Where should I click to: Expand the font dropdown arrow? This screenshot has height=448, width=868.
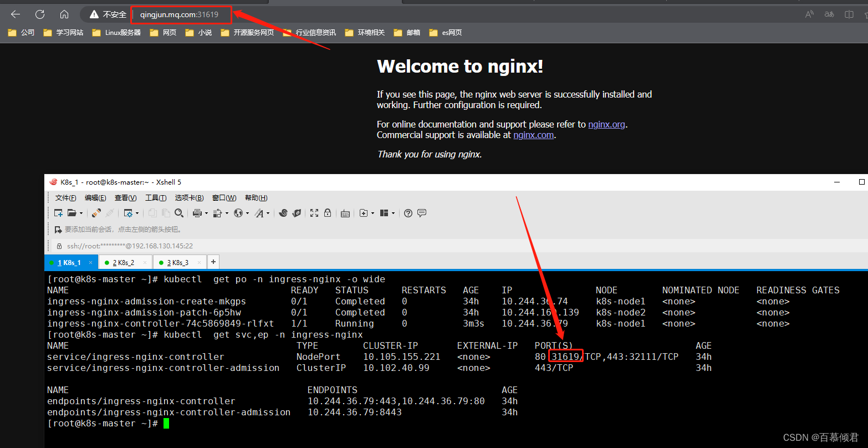[268, 213]
